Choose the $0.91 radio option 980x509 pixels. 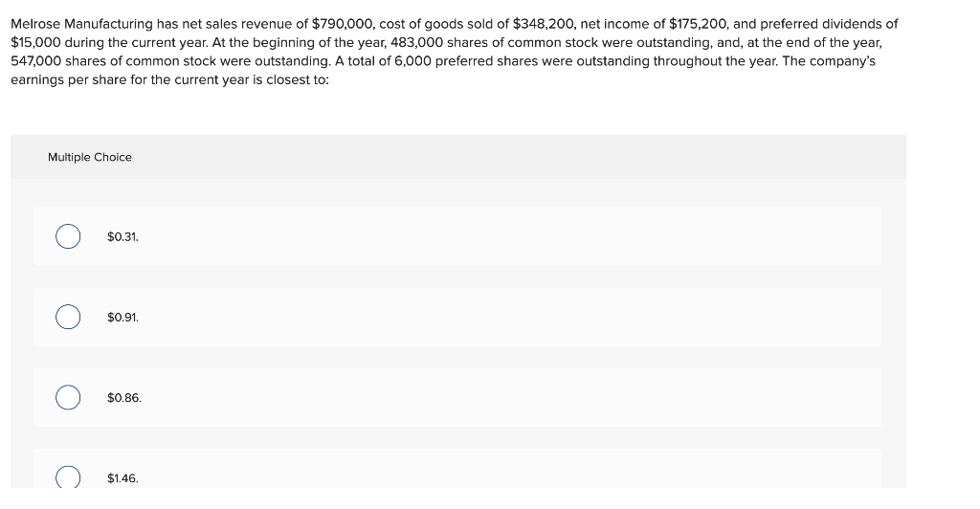point(68,318)
